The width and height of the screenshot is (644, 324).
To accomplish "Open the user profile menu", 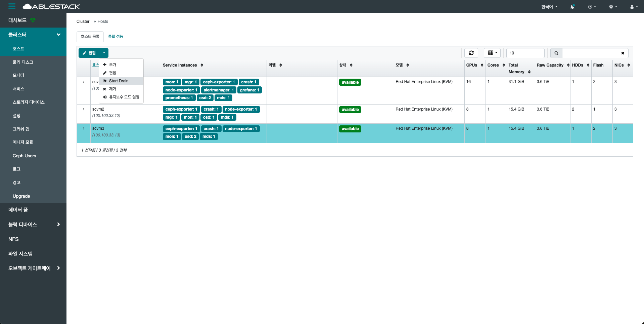I will coord(634,7).
